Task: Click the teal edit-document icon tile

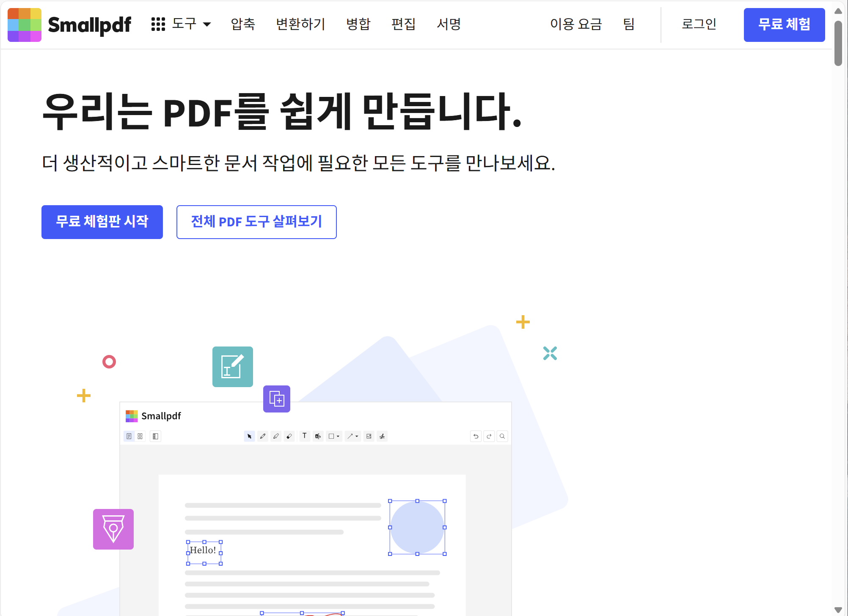Action: pyautogui.click(x=233, y=366)
